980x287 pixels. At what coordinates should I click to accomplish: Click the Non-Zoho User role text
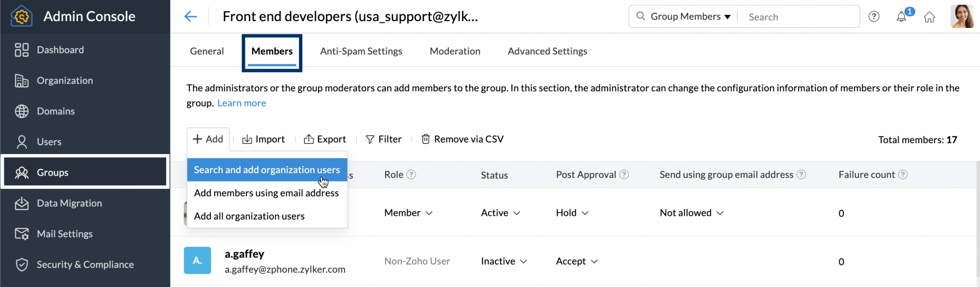(x=417, y=261)
